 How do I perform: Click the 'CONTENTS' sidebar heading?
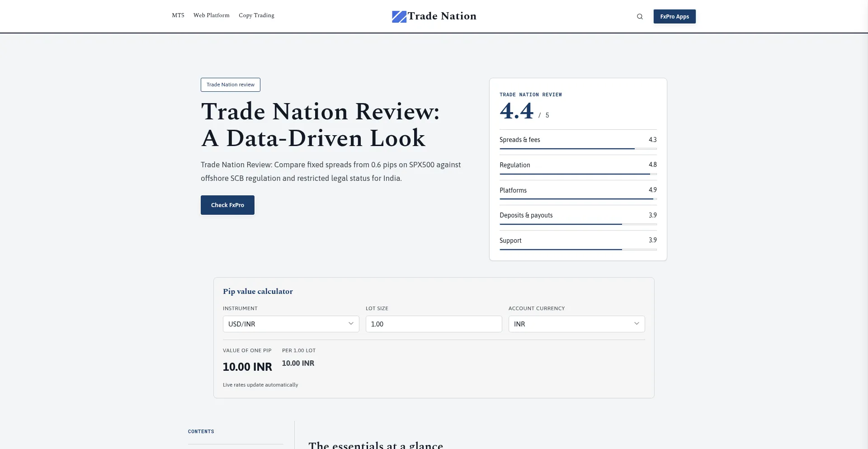tap(201, 431)
